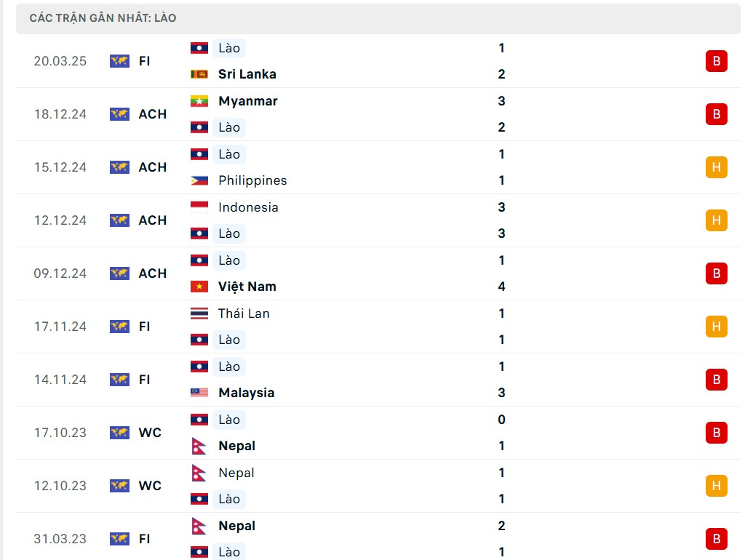753x560 pixels.
Task: Select the Philippines team name
Action: coord(252,180)
